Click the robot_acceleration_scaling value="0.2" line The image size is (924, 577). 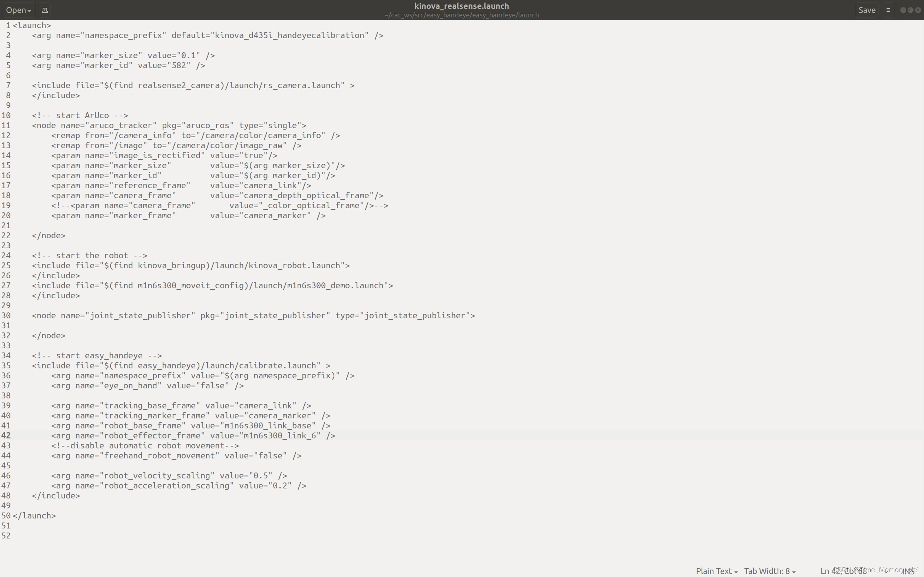tap(179, 485)
